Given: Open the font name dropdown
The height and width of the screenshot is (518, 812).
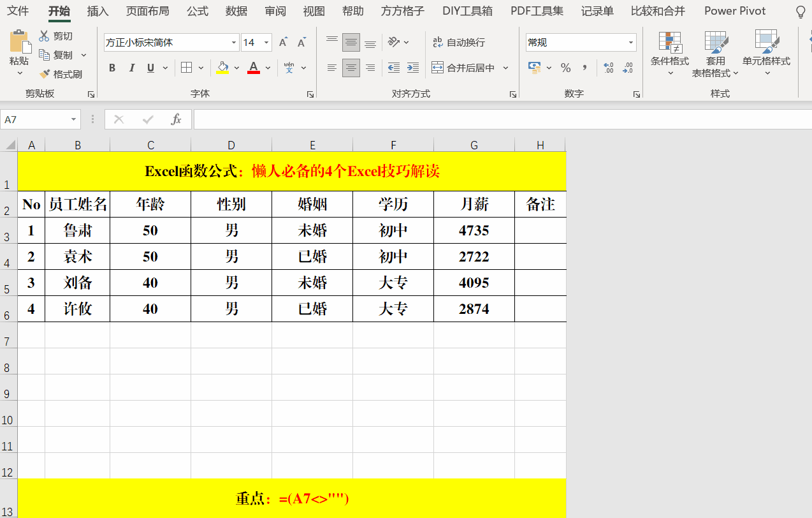Looking at the screenshot, I should point(234,43).
